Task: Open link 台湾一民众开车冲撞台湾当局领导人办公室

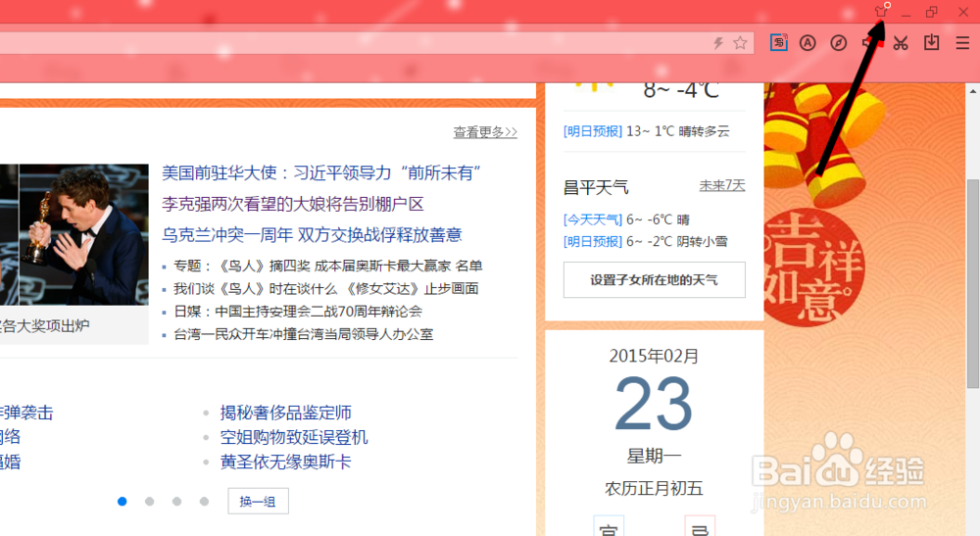Action: click(304, 334)
